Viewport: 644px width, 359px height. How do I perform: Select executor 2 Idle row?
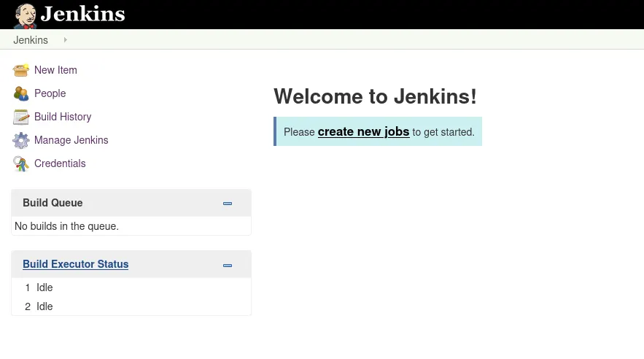click(x=131, y=306)
